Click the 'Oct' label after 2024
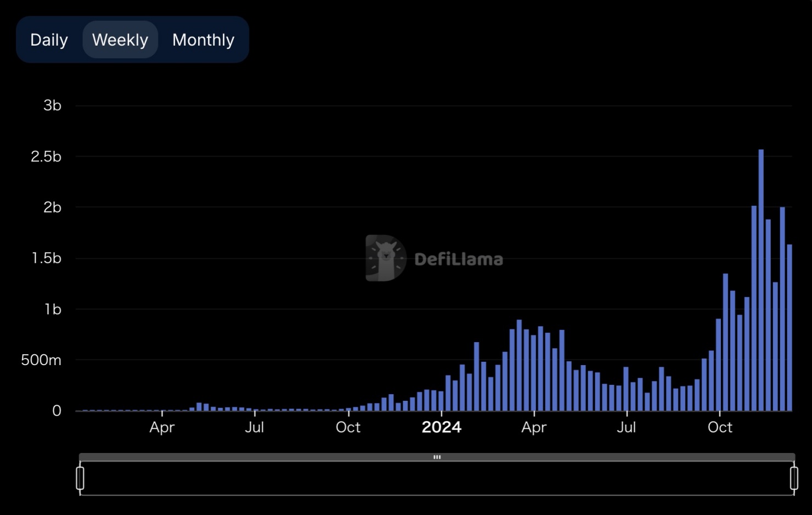This screenshot has width=812, height=515. (720, 427)
